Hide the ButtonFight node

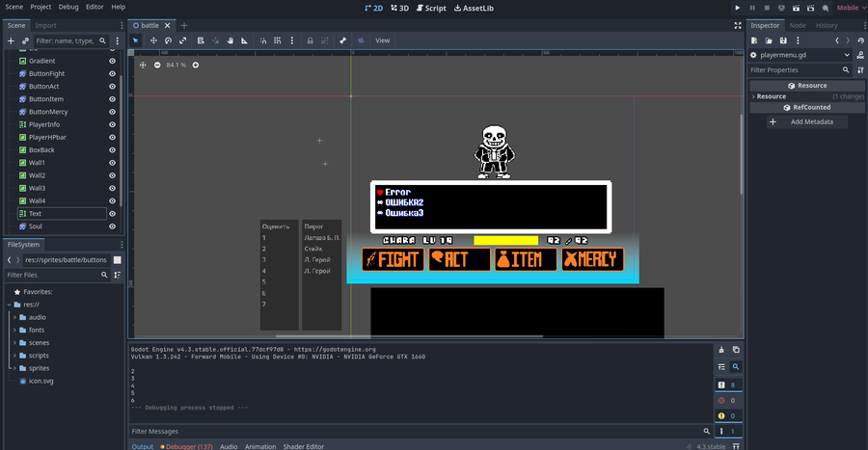113,73
